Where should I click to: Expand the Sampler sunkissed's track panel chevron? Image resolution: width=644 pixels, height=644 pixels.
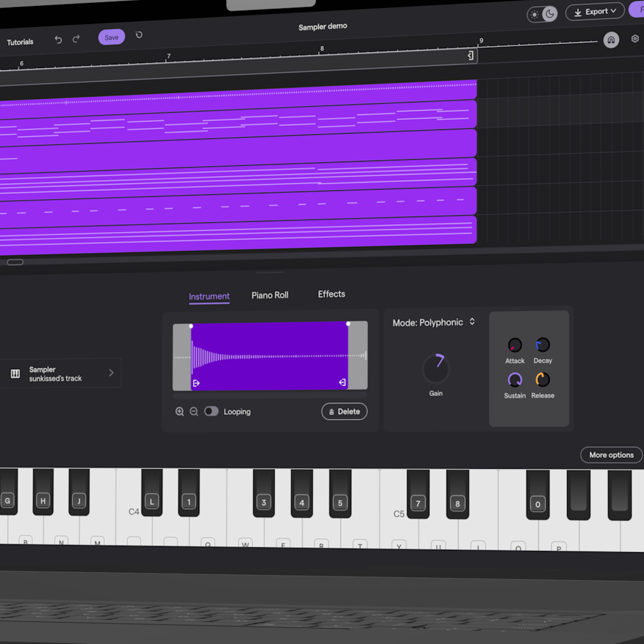point(111,373)
